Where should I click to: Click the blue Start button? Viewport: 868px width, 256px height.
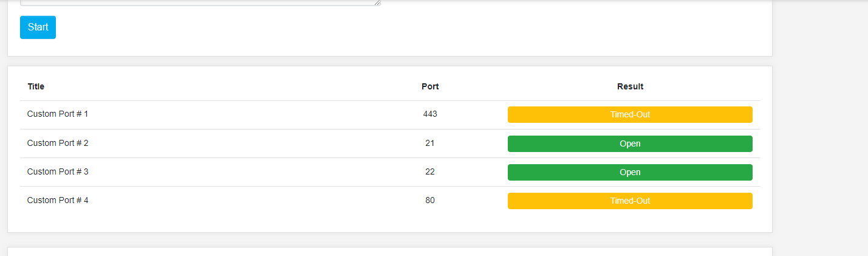tap(38, 27)
